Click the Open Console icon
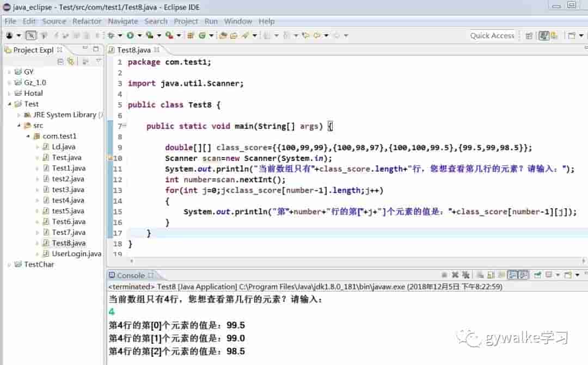 (568, 275)
